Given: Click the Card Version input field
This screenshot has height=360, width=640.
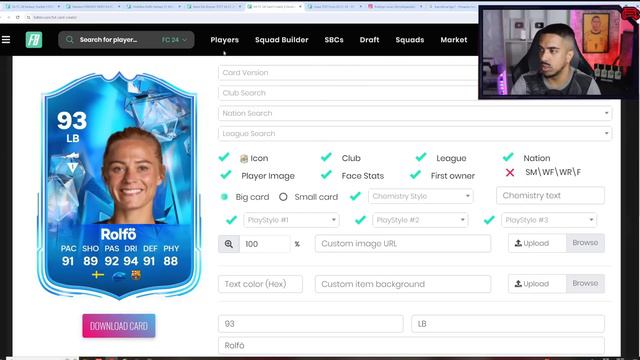Looking at the screenshot, I should (x=348, y=73).
